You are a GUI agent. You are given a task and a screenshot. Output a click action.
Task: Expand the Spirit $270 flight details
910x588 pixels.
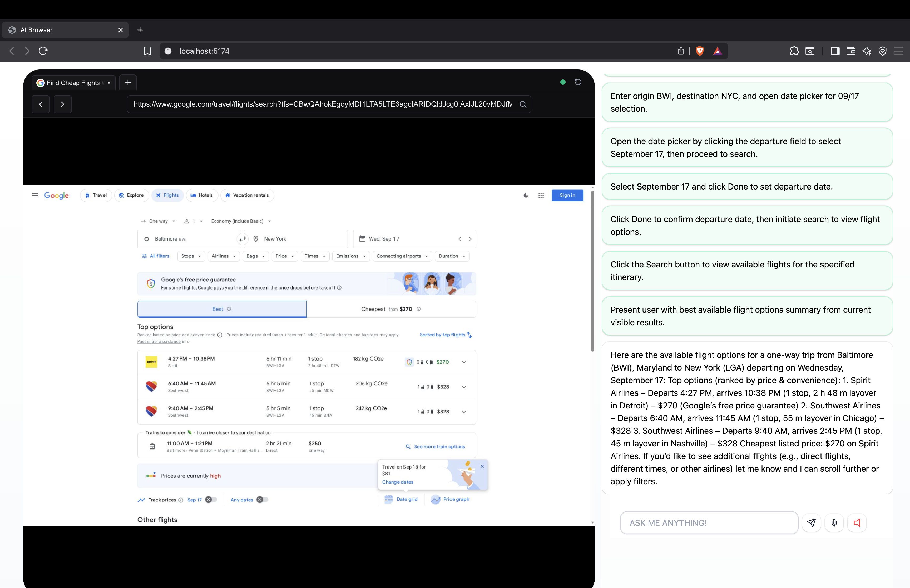point(464,362)
